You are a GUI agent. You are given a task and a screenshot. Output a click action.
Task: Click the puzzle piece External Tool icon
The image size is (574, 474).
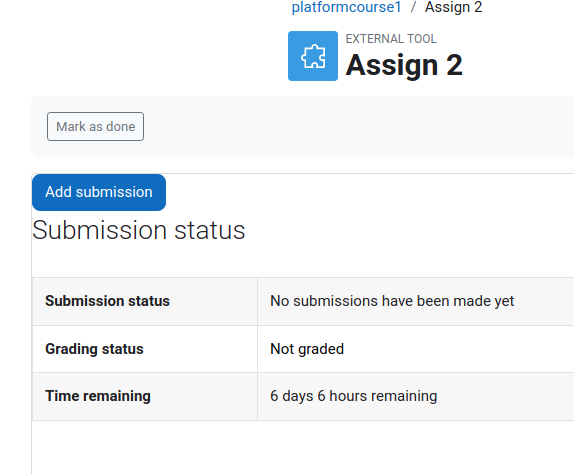pyautogui.click(x=313, y=56)
